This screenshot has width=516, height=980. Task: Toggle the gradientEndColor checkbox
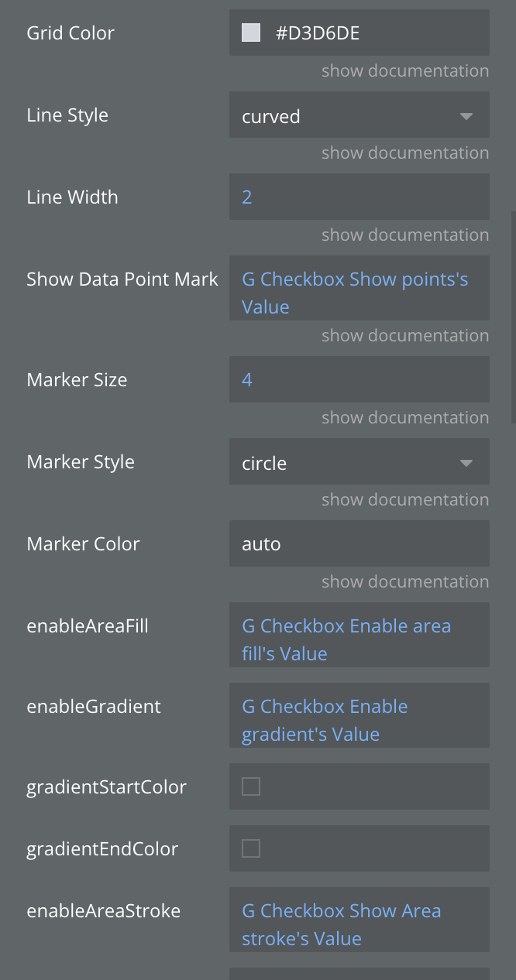[x=251, y=848]
